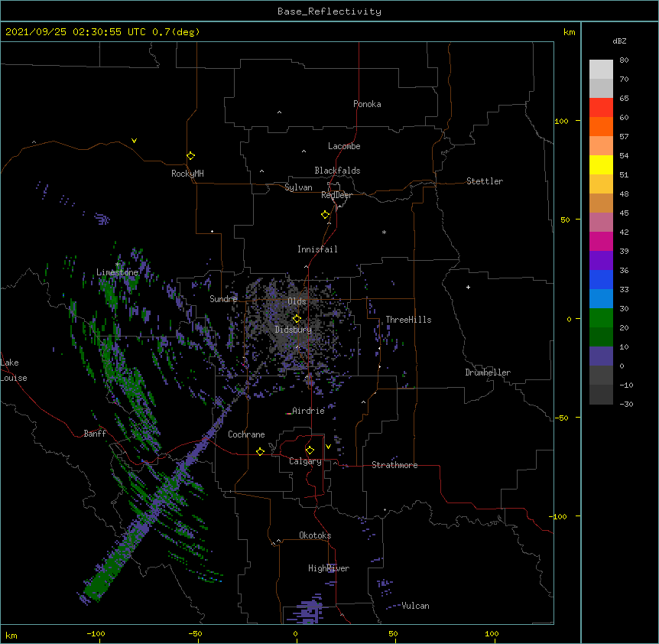Screen dimensions: 659x644
Task: Select the 36 dBZ blue color swatch
Action: coord(601,279)
